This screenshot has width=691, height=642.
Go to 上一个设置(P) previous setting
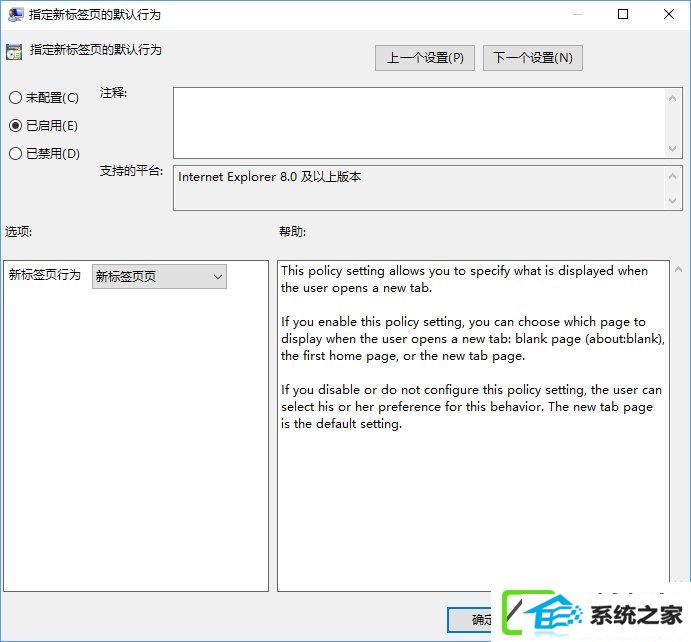coord(425,58)
